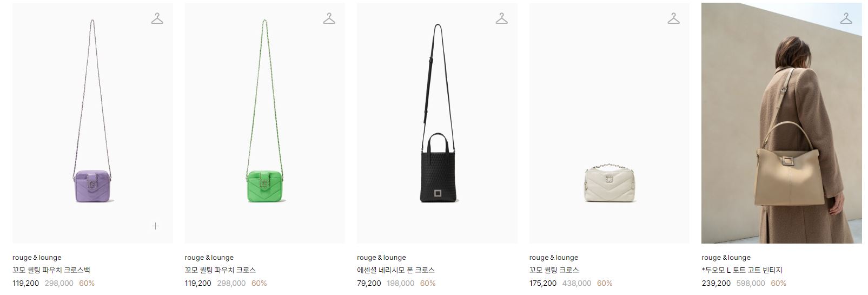Click 79,200 sale price of black bag
This screenshot has width=868, height=295.
[369, 283]
